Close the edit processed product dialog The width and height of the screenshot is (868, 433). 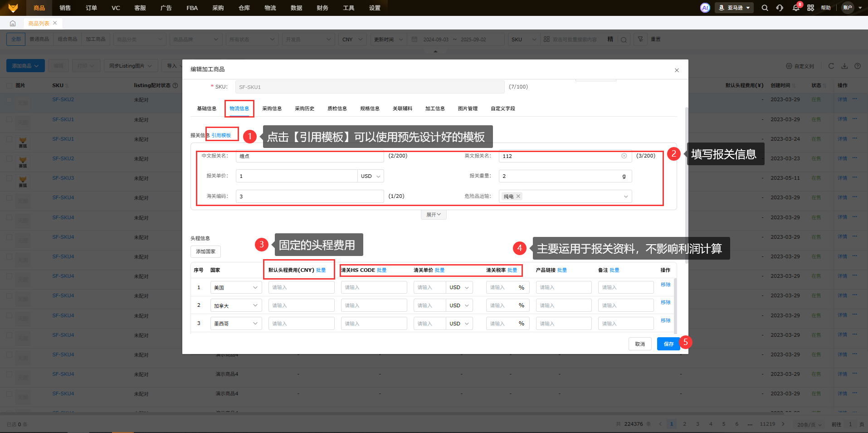(x=677, y=70)
